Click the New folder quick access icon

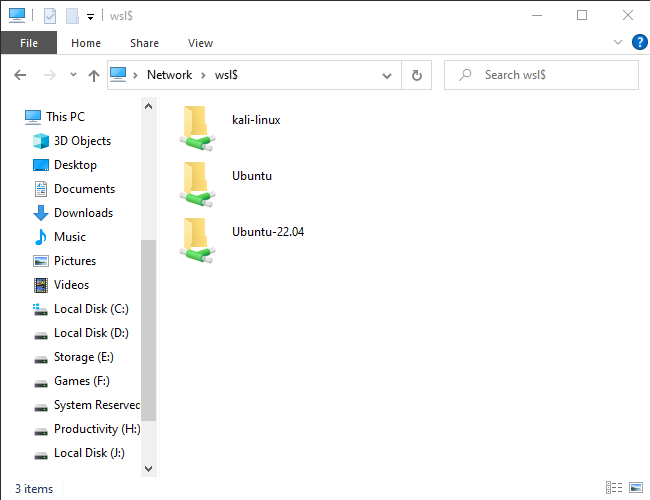[72, 16]
